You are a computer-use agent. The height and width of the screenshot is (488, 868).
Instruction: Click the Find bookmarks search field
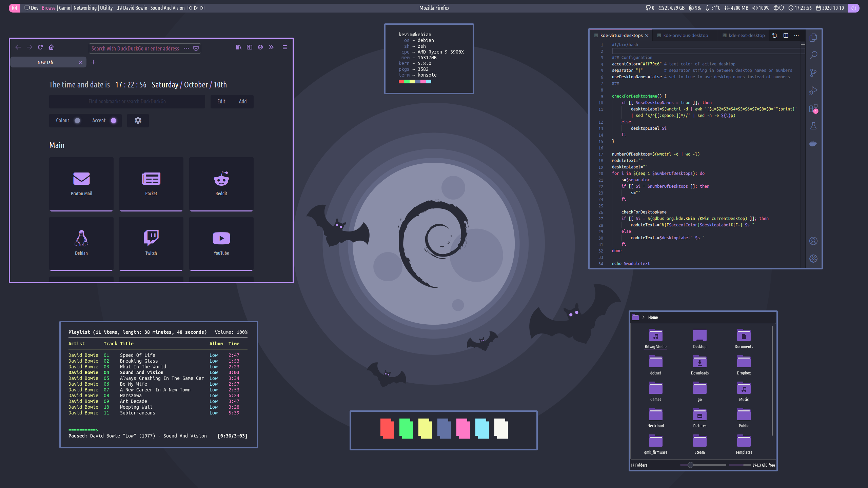click(x=127, y=102)
